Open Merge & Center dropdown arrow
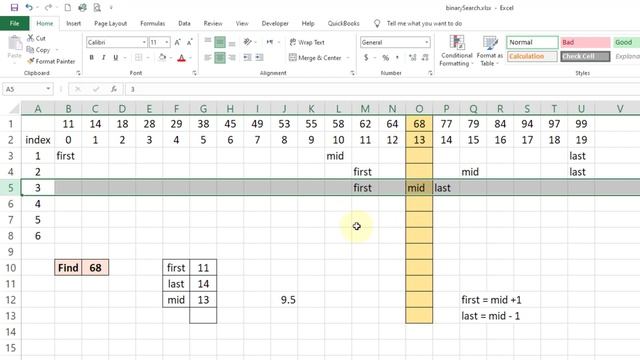This screenshot has width=640, height=360. click(x=348, y=58)
